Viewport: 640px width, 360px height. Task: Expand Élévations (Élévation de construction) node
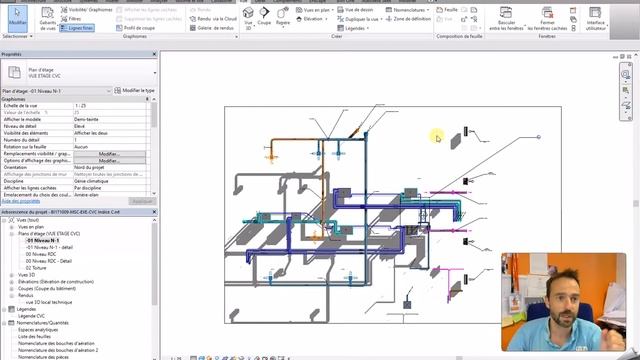(12, 282)
